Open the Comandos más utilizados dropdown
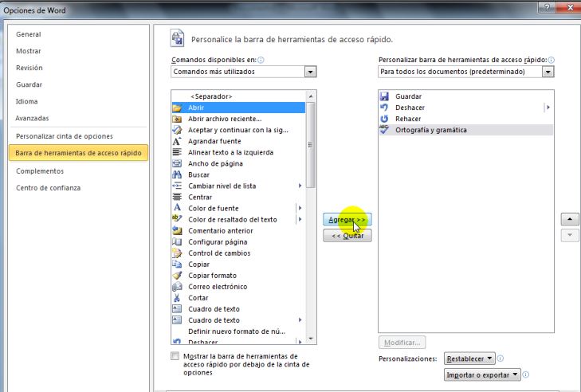Image resolution: width=581 pixels, height=392 pixels. [x=310, y=72]
